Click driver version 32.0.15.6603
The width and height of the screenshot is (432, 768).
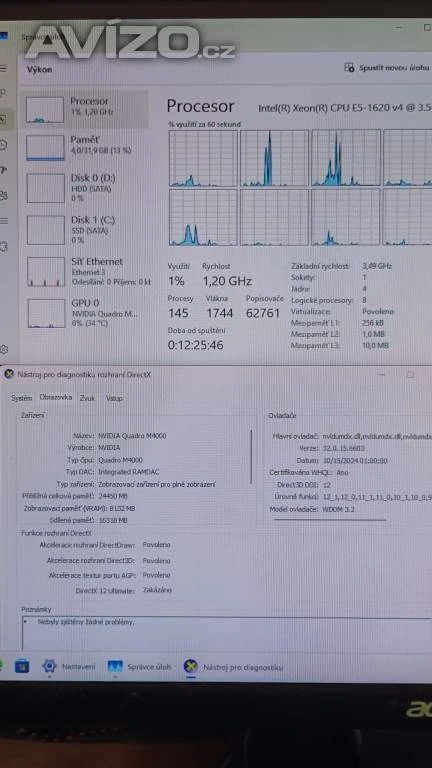click(x=343, y=448)
